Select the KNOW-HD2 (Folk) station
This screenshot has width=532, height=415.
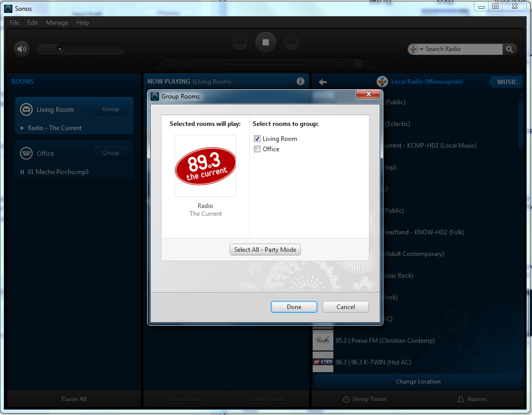pos(424,232)
